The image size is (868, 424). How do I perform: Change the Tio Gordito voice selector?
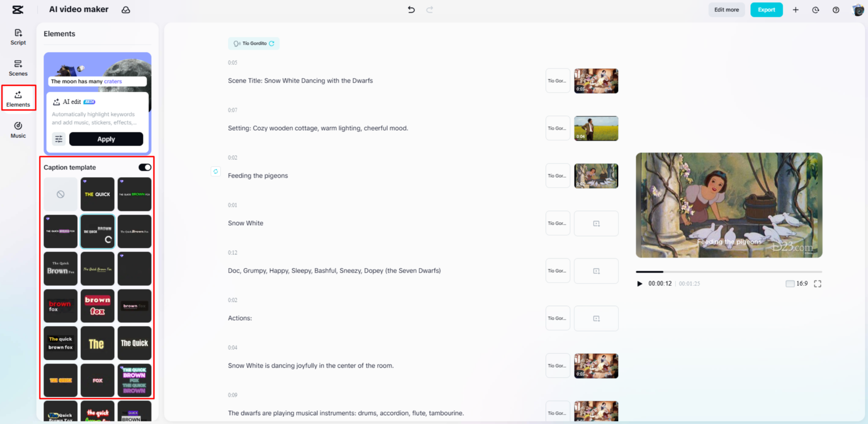click(254, 43)
